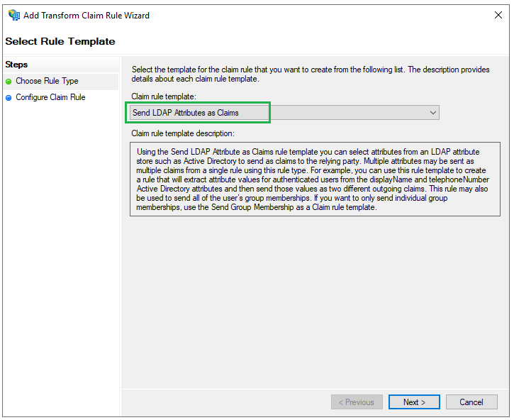
Task: Proceed with the Next > button
Action: (x=414, y=402)
